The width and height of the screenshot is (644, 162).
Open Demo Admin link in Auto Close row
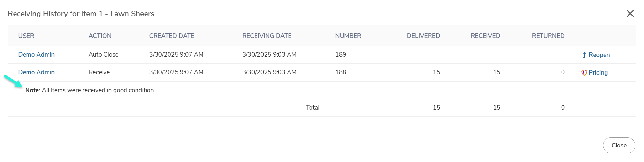pyautogui.click(x=36, y=54)
